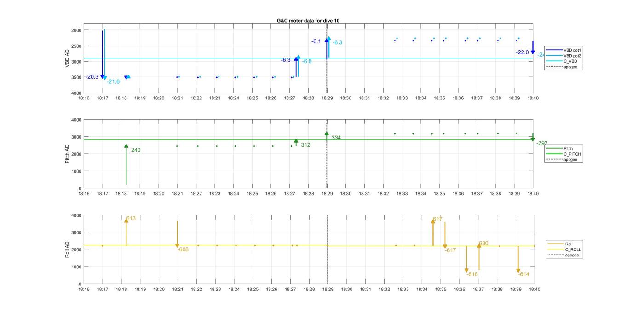
Task: Click the "18:40" tick under the Pitch plot
Action: click(533, 194)
